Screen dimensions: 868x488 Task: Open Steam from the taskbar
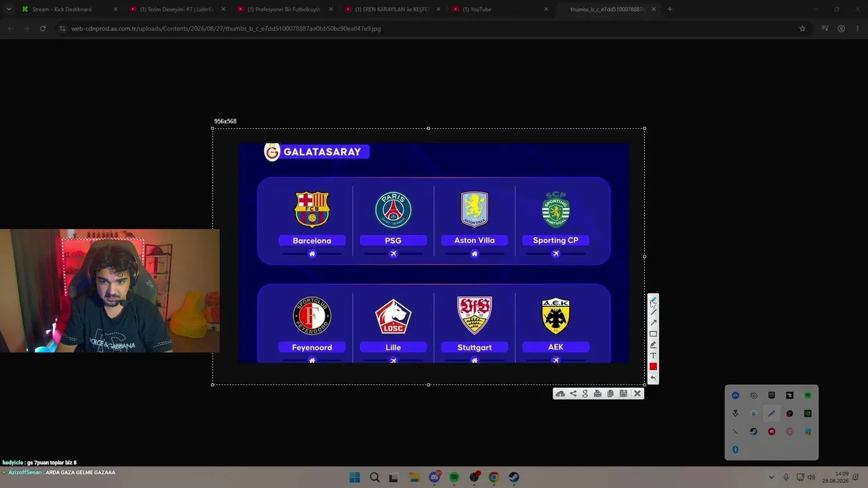(514, 477)
